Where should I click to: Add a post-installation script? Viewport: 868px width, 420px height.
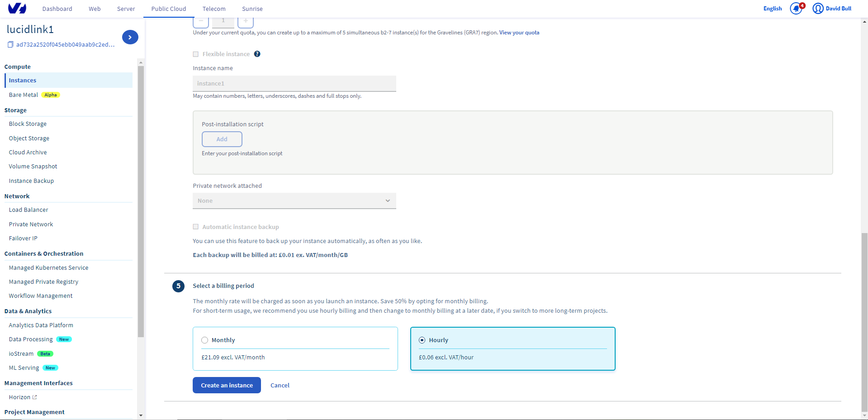pos(222,139)
